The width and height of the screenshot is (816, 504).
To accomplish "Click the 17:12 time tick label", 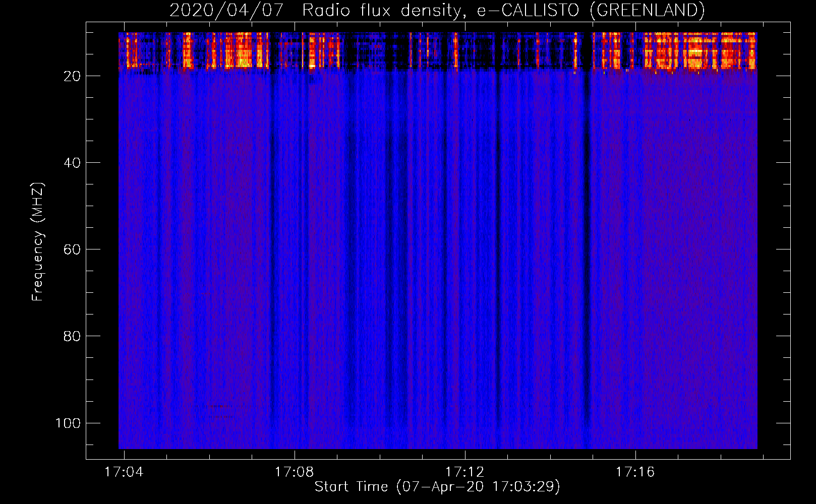I will pyautogui.click(x=464, y=472).
